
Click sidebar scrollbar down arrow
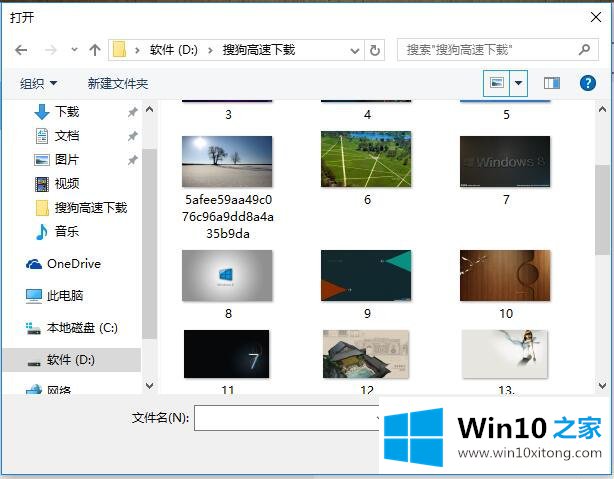pyautogui.click(x=149, y=385)
